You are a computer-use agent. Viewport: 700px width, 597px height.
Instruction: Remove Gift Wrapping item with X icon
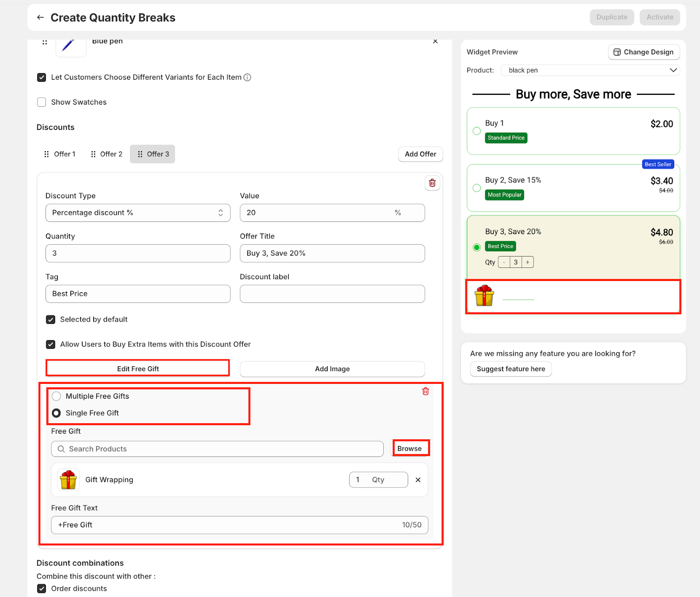click(418, 480)
